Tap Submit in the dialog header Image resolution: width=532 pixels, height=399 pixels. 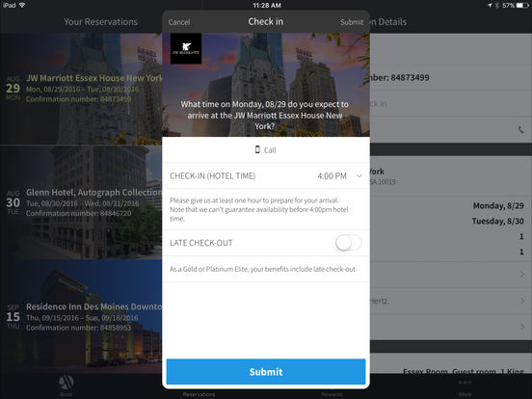(x=352, y=22)
